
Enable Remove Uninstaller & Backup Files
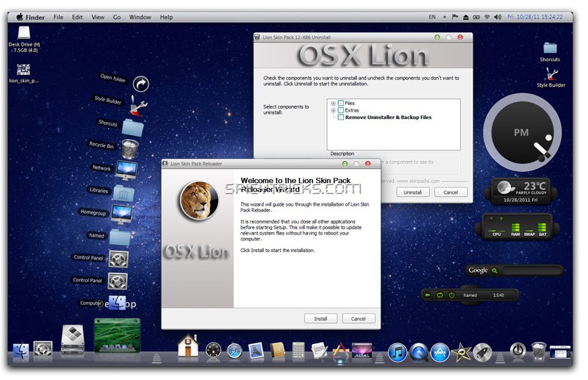340,118
